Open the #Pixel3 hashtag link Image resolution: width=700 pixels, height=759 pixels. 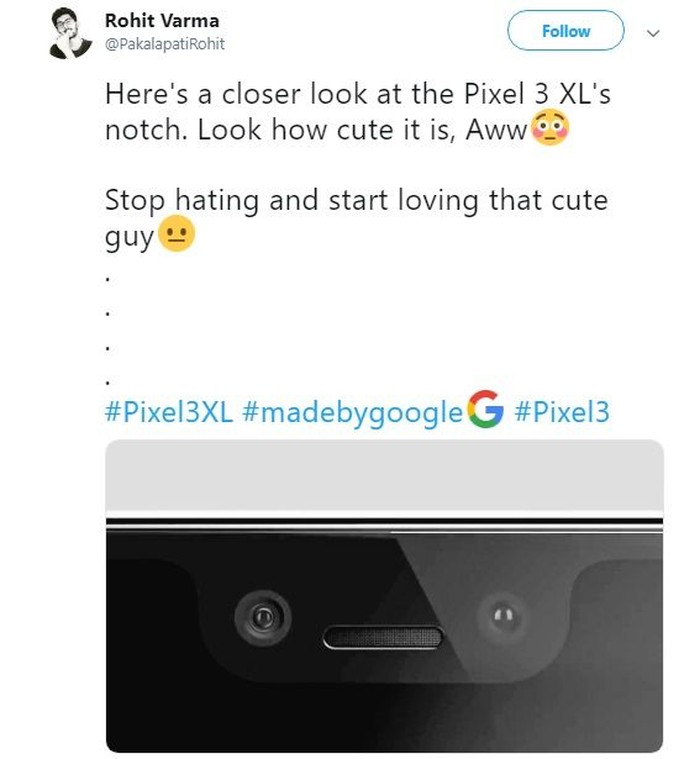point(561,411)
